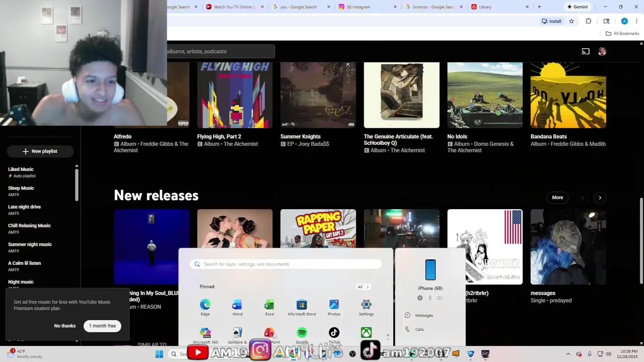
Task: Switch to the Watch You TV Online tab
Action: point(235,7)
